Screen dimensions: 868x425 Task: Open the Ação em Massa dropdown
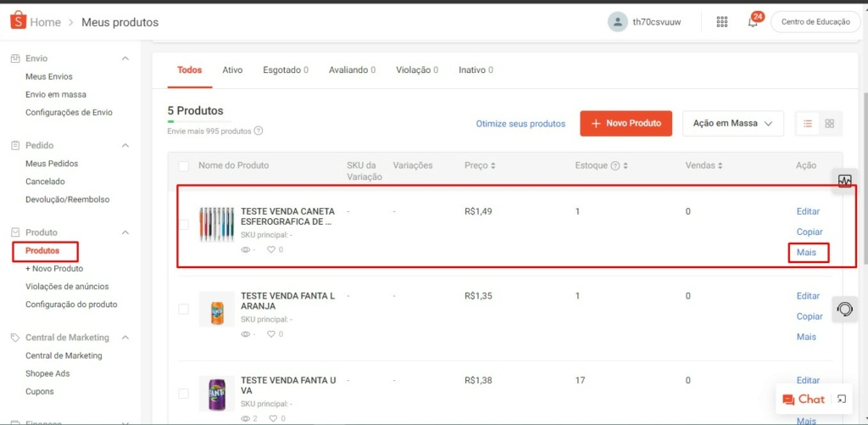733,124
